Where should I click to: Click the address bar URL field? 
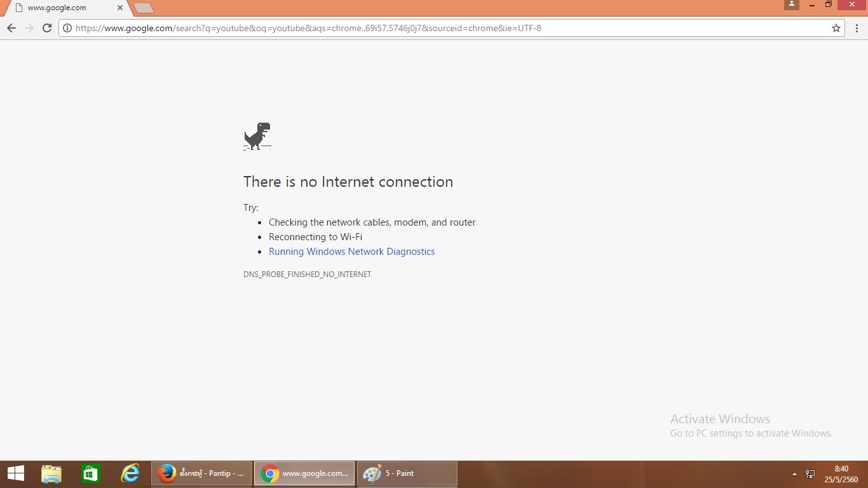[451, 28]
